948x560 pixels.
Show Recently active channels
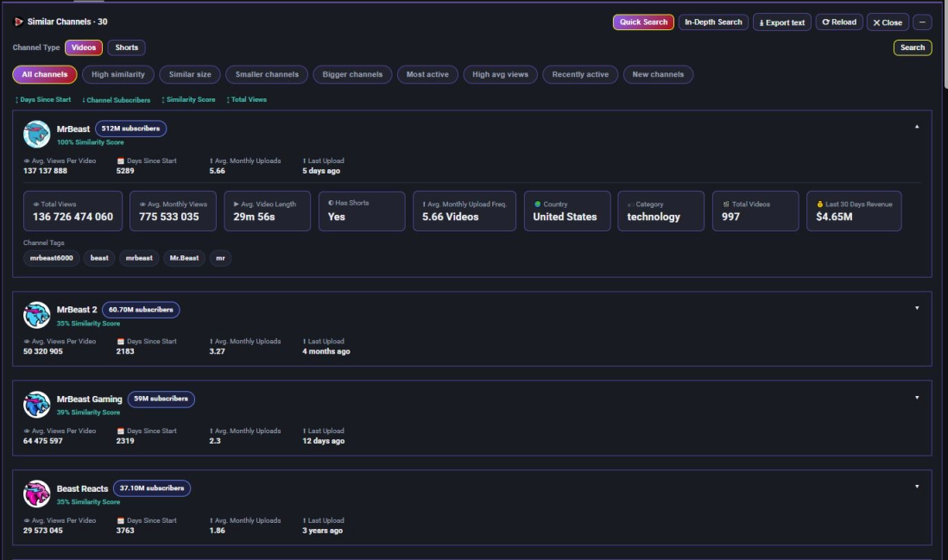tap(580, 74)
